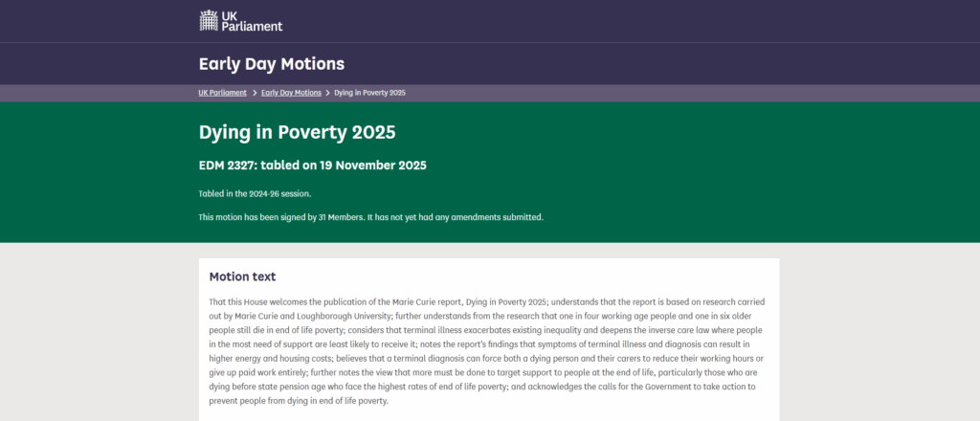The height and width of the screenshot is (421, 980).
Task: Click the "Motion text" section heading
Action: coord(242,277)
